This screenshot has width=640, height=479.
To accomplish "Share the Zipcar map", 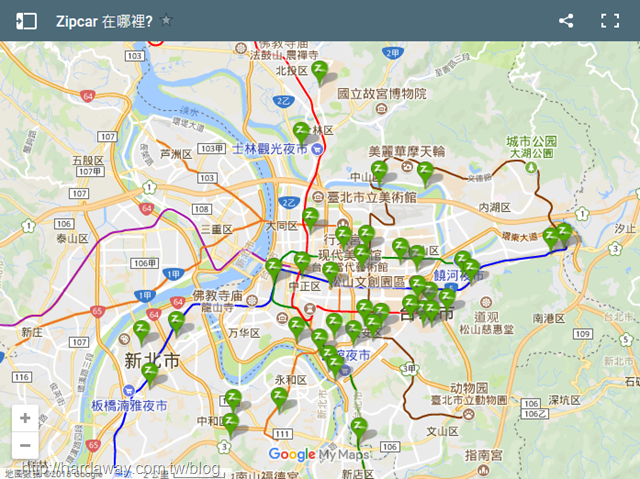I will (x=566, y=21).
